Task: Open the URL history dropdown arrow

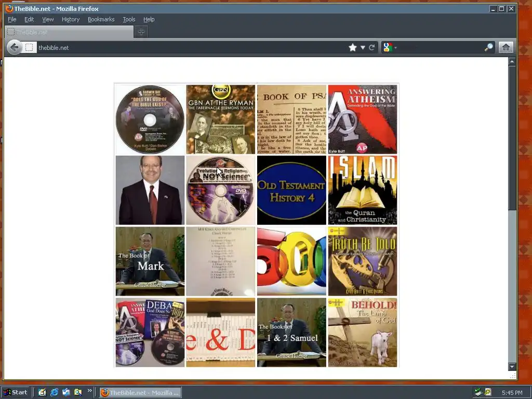Action: (363, 47)
